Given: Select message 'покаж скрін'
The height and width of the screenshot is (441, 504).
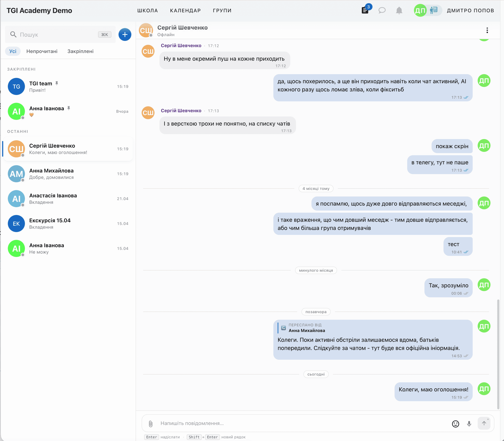Looking at the screenshot, I should [452, 146].
